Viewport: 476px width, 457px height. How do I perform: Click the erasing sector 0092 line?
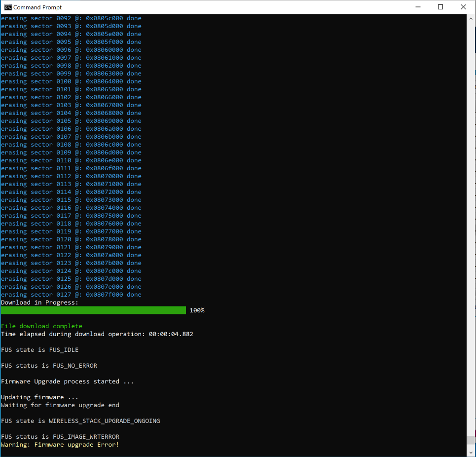(71, 18)
